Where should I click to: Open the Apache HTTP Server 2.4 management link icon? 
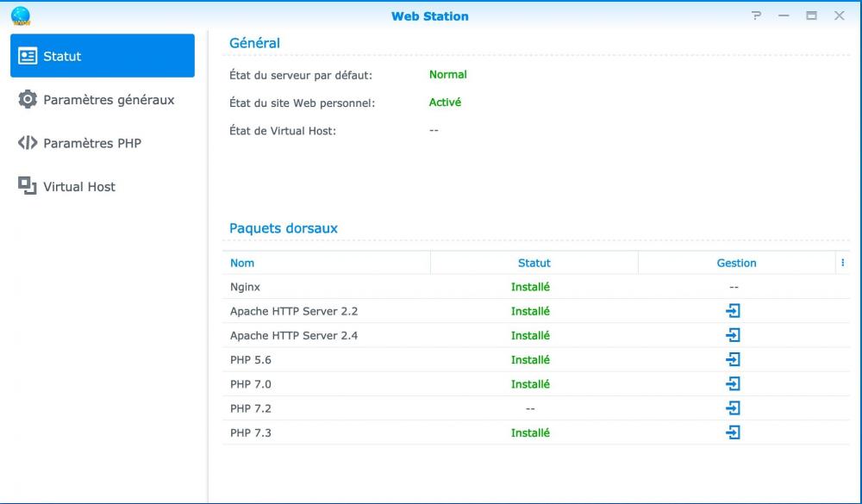733,335
